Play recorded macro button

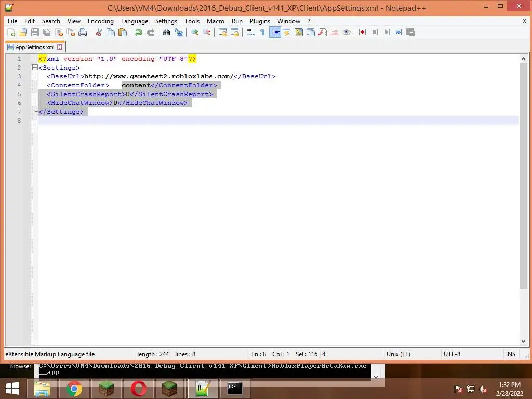coord(386,32)
